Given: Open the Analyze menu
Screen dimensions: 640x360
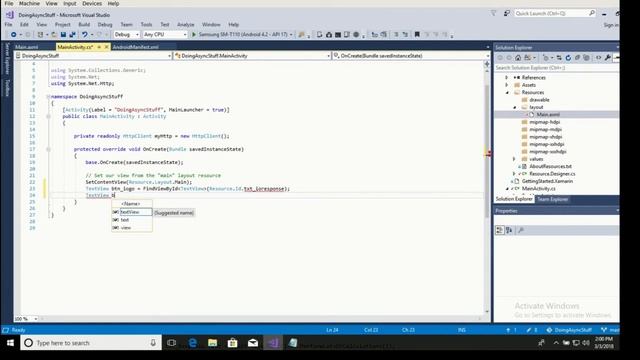Looking at the screenshot, I should tap(185, 24).
